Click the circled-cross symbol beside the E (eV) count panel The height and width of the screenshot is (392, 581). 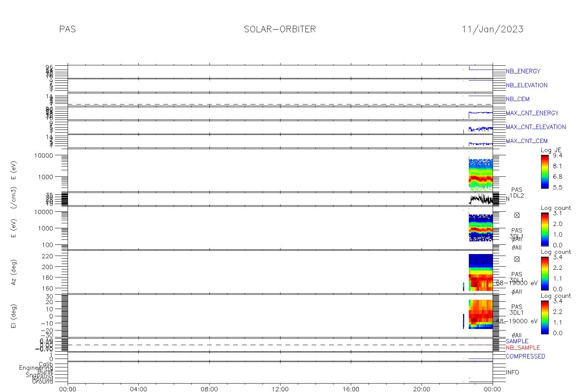click(x=517, y=215)
